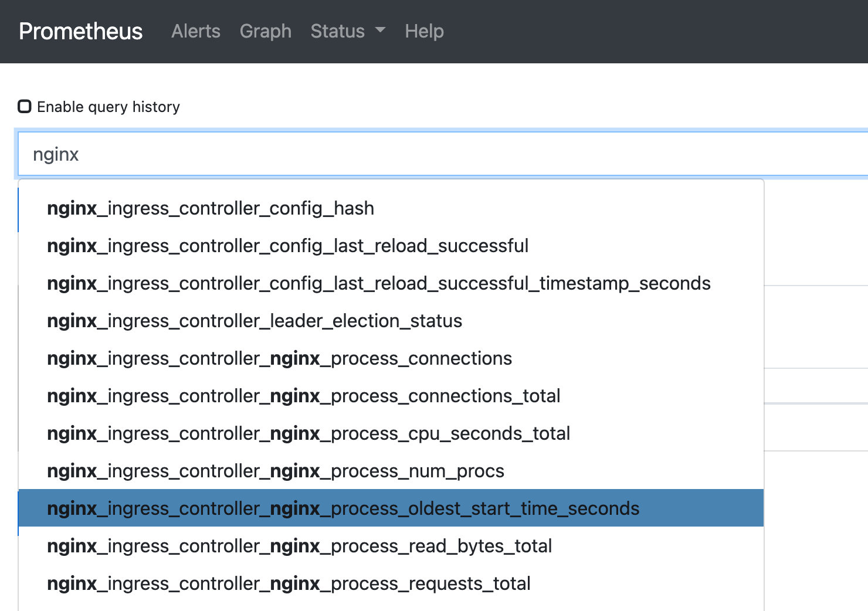Image resolution: width=868 pixels, height=611 pixels.
Task: Click the expression input containing nginx
Action: click(411, 154)
